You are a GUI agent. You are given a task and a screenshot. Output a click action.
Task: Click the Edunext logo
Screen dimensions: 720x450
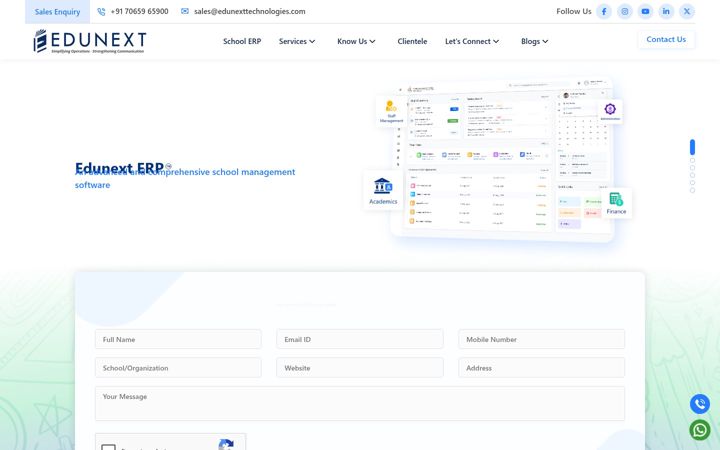(90, 41)
